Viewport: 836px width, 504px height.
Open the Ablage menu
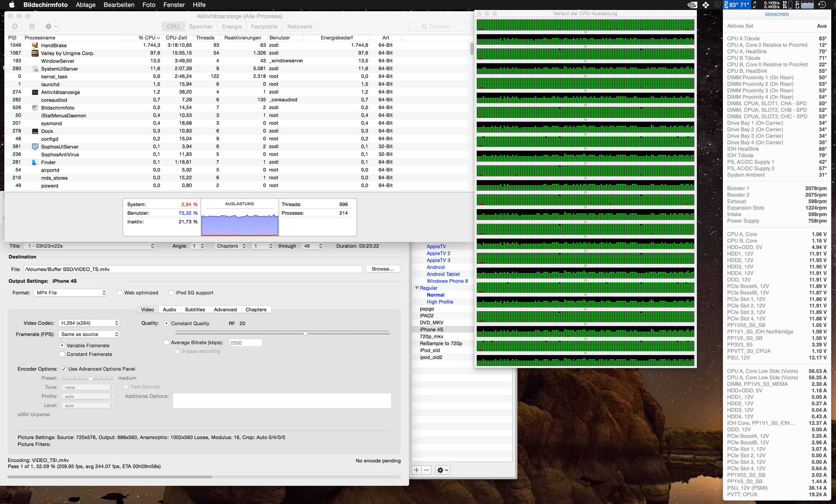pyautogui.click(x=86, y=5)
